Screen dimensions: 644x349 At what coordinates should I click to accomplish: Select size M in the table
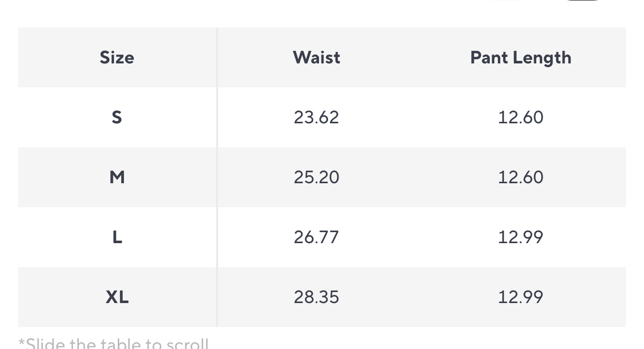pos(117,177)
